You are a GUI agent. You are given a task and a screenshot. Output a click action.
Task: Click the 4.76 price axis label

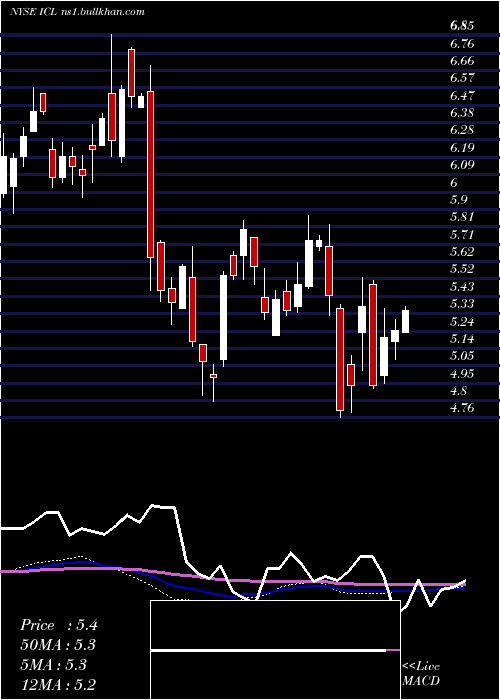pyautogui.click(x=462, y=408)
